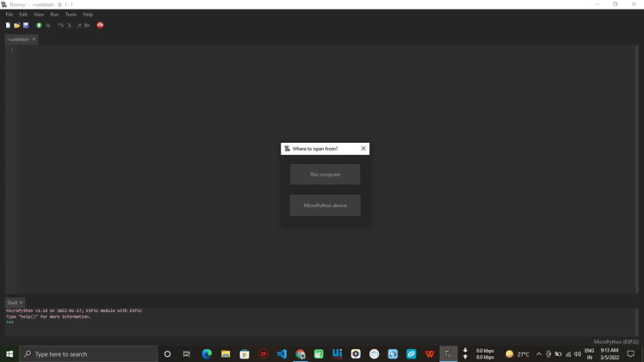Click the Shell prompt input line

pyautogui.click(x=320, y=322)
